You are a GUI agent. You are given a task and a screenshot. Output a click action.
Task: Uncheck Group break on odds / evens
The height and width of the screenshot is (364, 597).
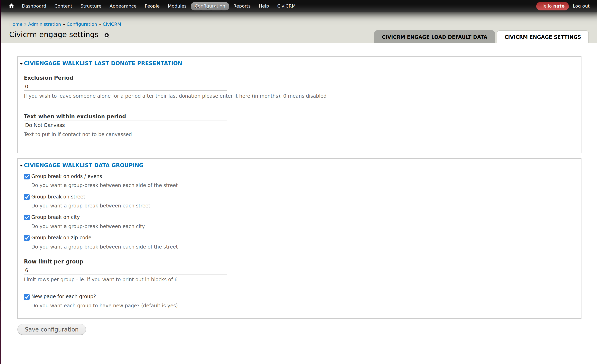(27, 176)
